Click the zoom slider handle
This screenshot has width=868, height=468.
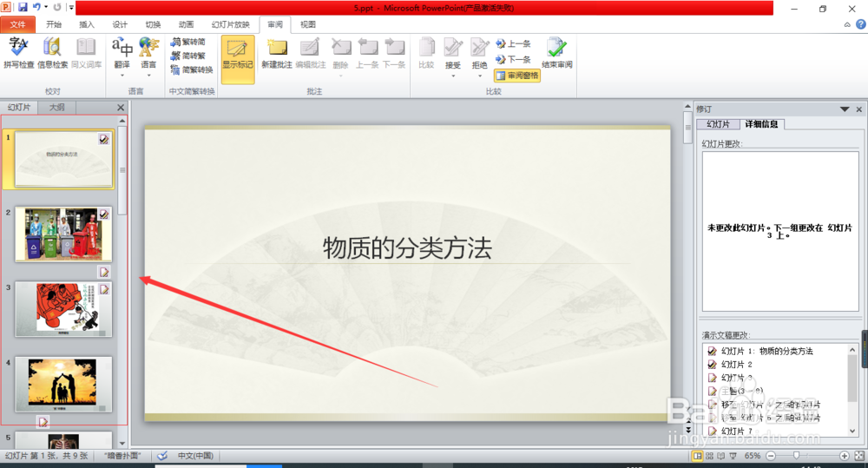797,455
